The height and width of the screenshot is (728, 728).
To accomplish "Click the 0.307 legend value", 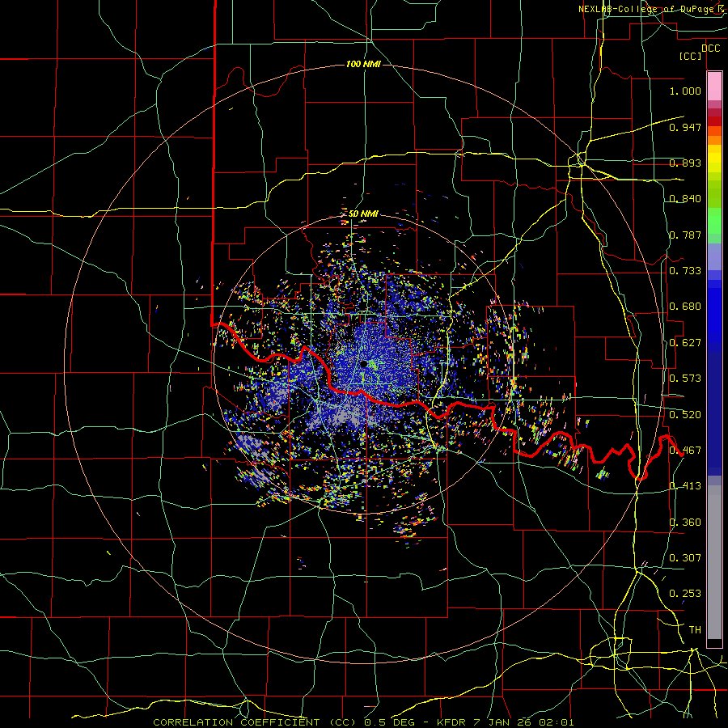I will coord(685,558).
